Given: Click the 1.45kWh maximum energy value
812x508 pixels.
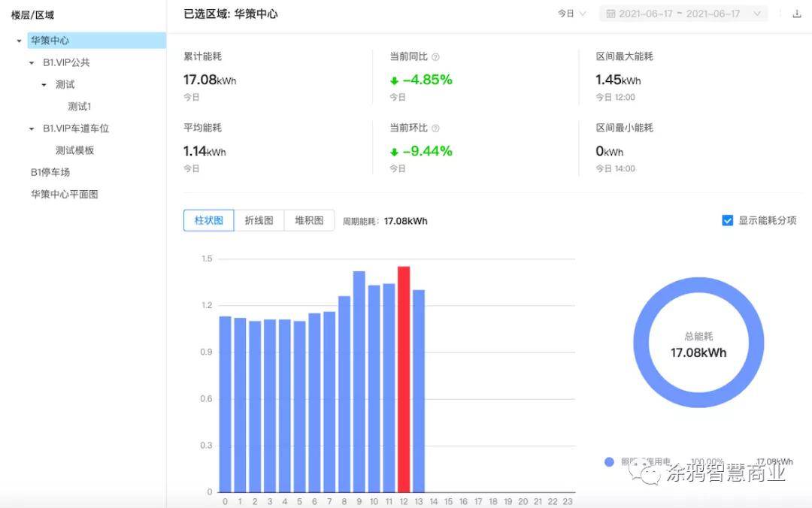Looking at the screenshot, I should click(x=618, y=80).
